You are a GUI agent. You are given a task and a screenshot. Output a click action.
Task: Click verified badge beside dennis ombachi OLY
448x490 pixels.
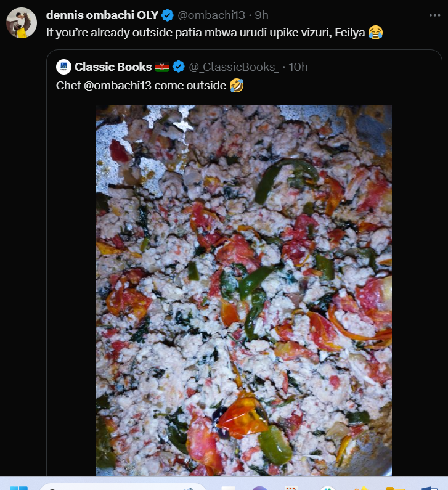[167, 15]
